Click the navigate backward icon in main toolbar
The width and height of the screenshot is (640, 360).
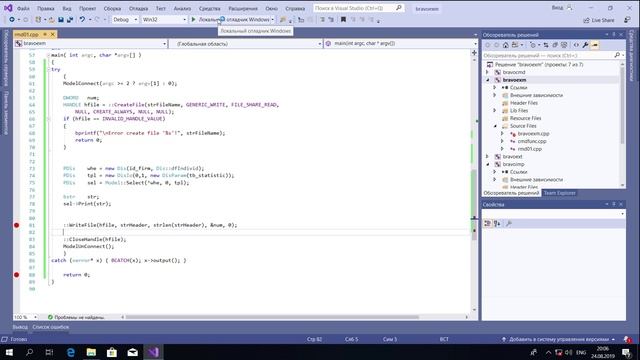[11, 20]
